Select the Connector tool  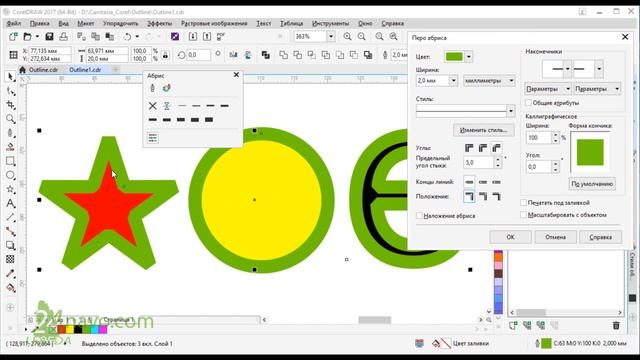pos(10,231)
